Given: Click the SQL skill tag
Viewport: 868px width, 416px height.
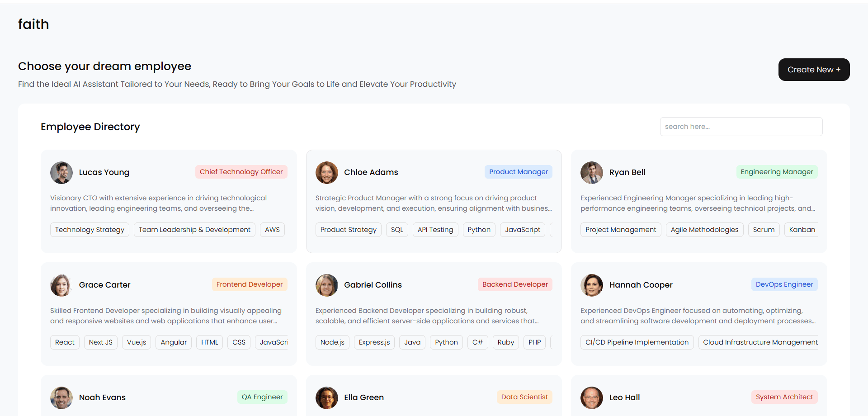Looking at the screenshot, I should coord(397,230).
